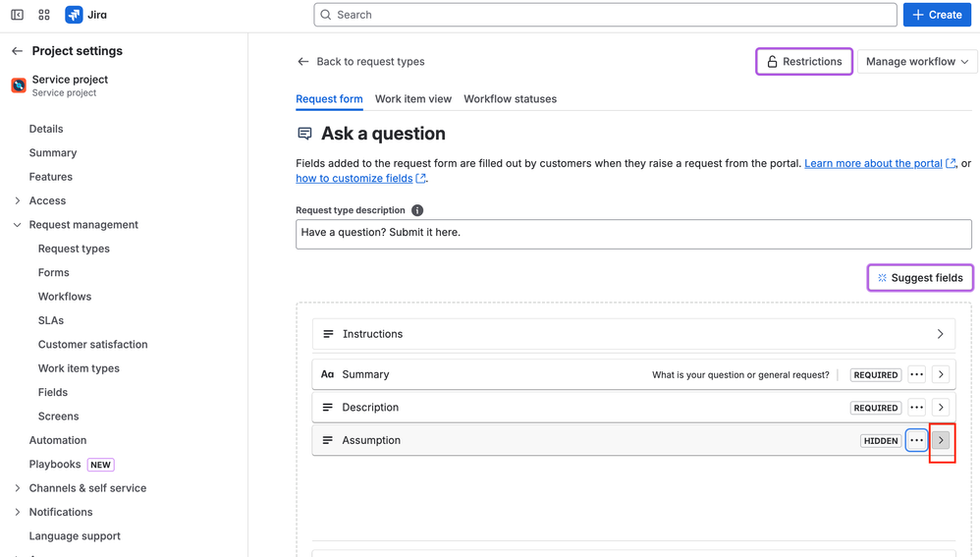Expand the Access section in sidebar

tap(18, 200)
